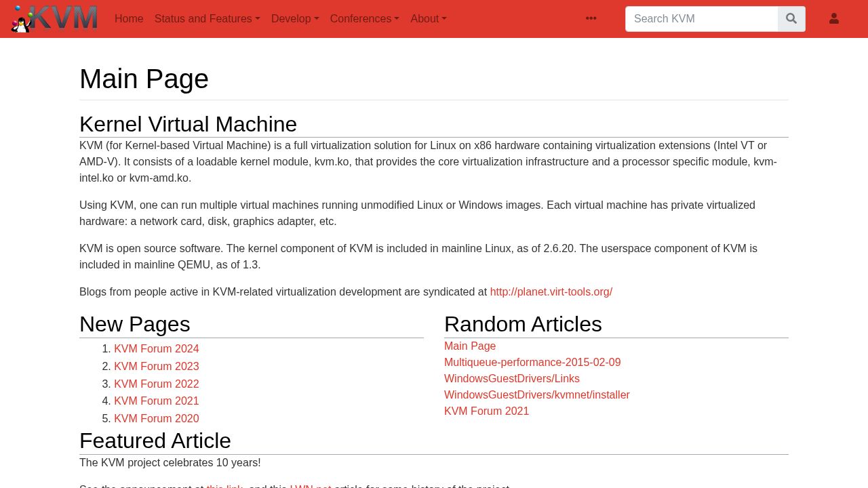Open the user account icon menu
The height and width of the screenshot is (488, 868).
coord(834,19)
